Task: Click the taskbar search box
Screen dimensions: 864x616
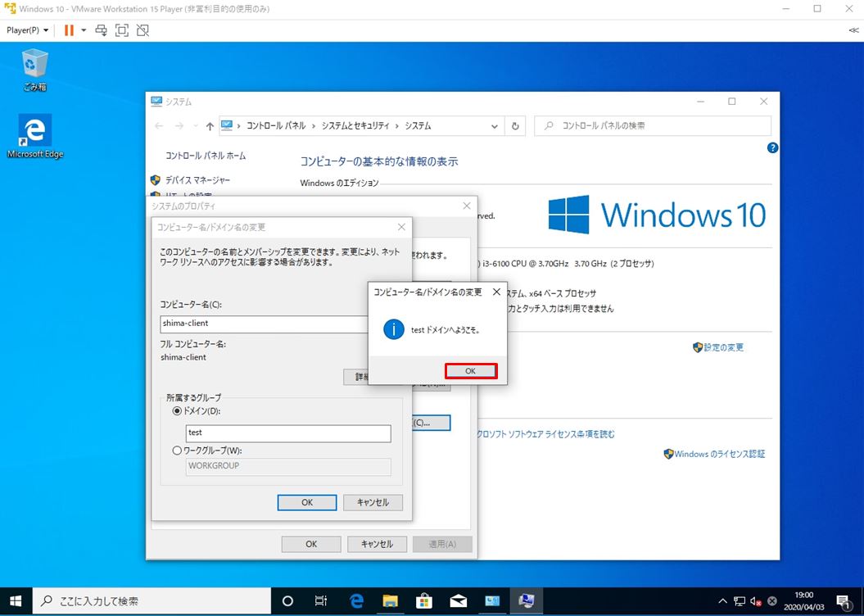Action: (152, 601)
